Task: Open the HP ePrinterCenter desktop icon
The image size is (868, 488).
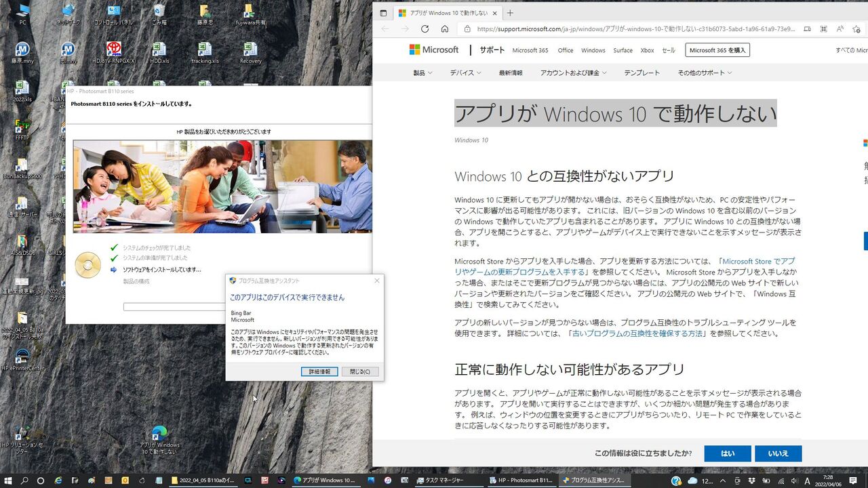Action: click(x=22, y=360)
